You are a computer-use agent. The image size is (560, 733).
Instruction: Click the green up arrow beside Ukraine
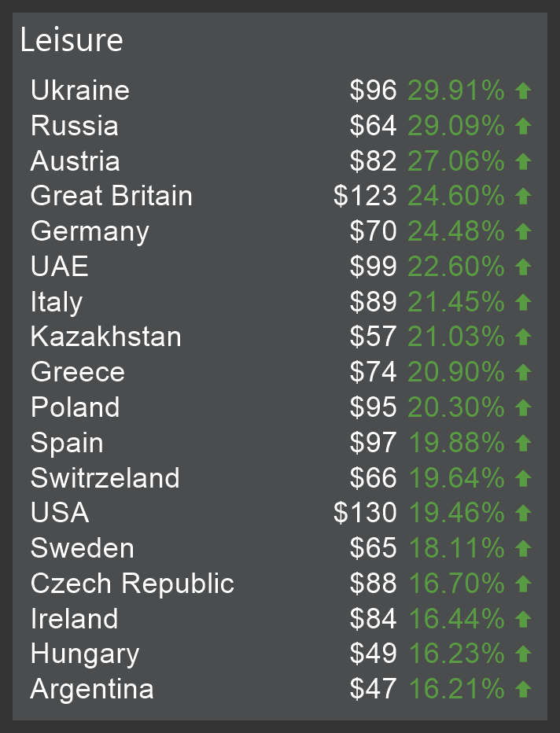pyautogui.click(x=523, y=91)
